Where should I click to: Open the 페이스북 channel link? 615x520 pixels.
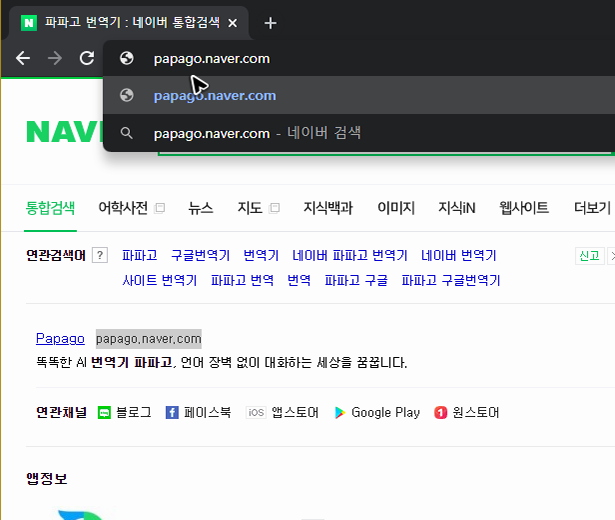click(207, 413)
